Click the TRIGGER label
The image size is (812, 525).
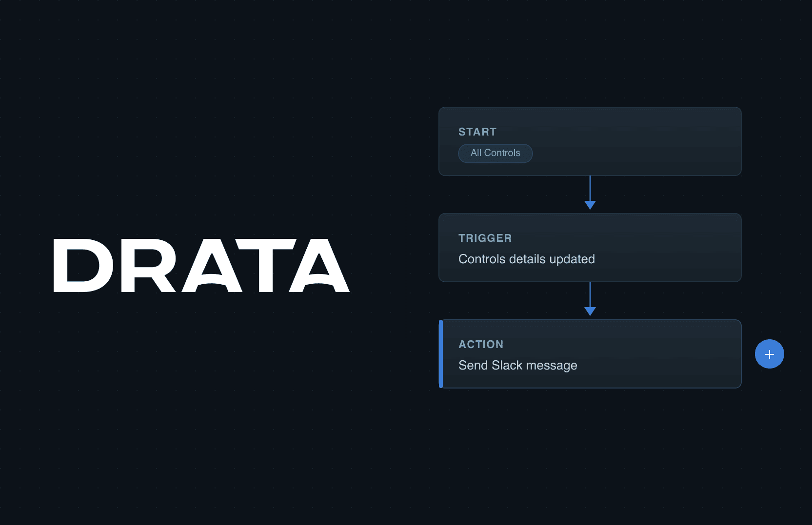[485, 238]
